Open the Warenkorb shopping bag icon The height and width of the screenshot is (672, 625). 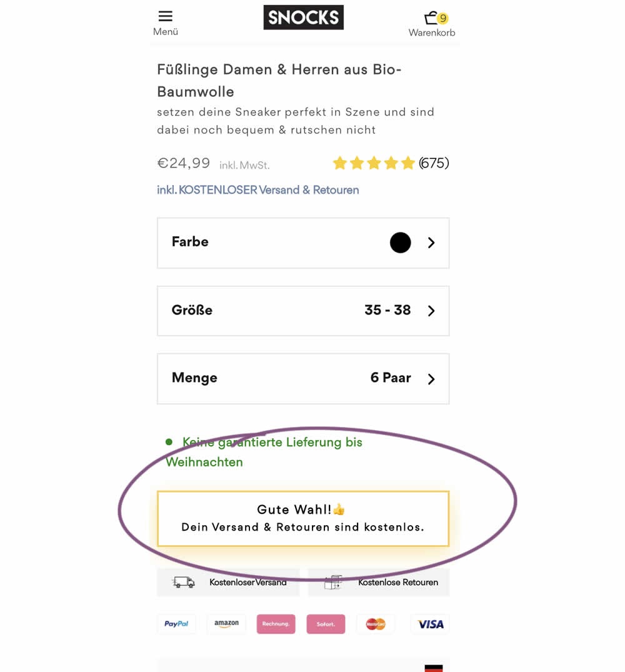[431, 18]
